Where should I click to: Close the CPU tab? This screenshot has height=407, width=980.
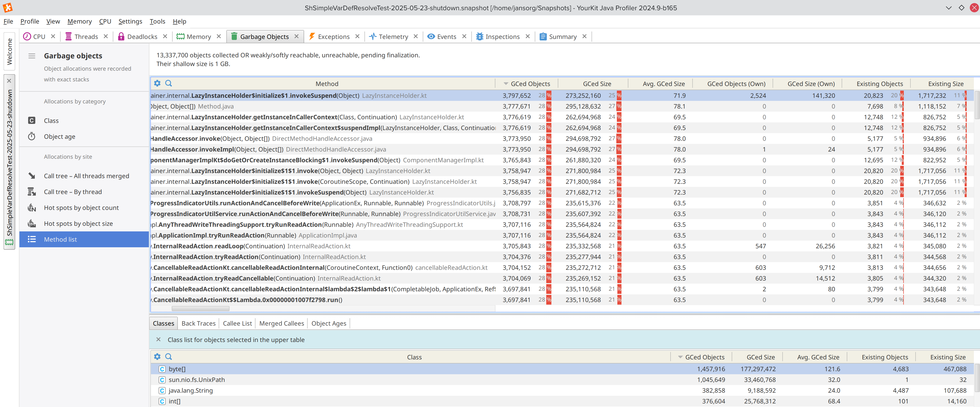(53, 36)
